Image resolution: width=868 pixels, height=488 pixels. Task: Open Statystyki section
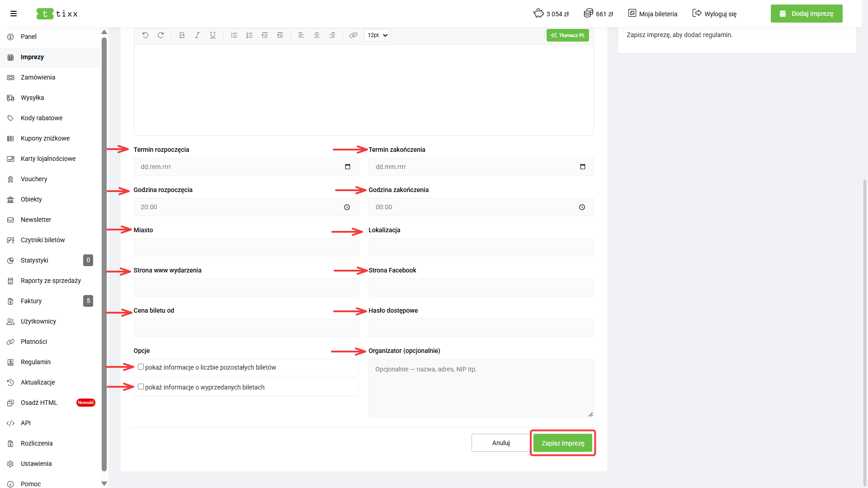50,260
